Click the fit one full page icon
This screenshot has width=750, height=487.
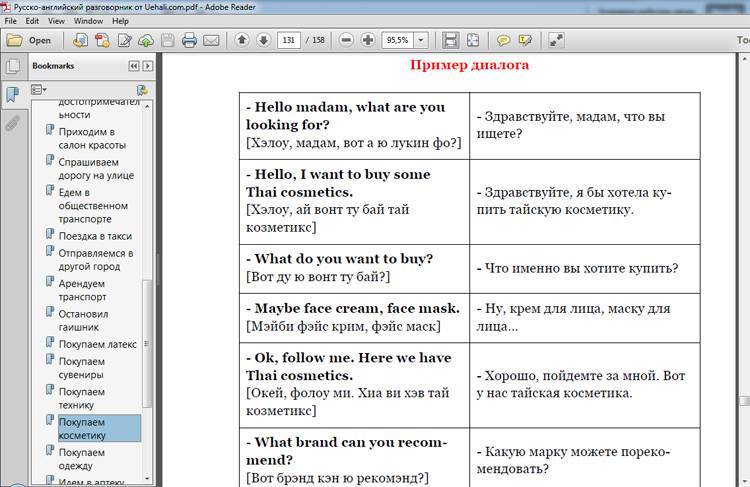click(x=473, y=41)
